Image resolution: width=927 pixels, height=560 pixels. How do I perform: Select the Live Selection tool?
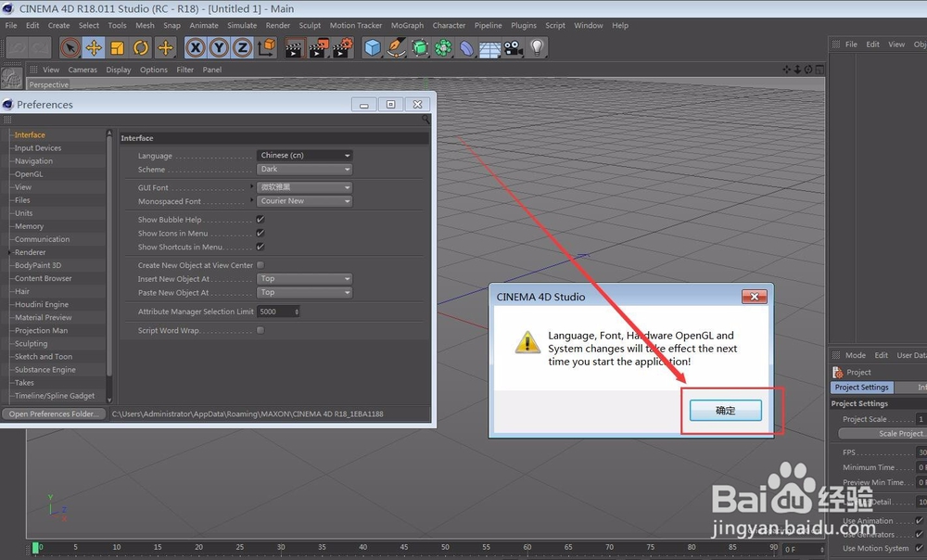(x=70, y=48)
